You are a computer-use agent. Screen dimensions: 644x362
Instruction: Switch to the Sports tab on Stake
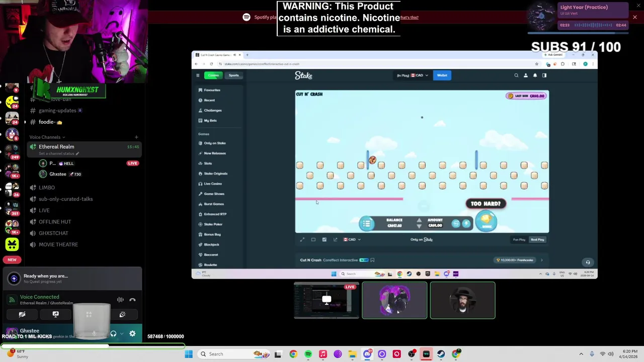point(234,75)
